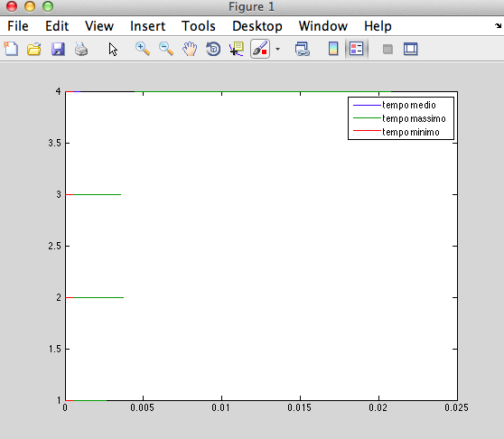Click x-axis tick label 0.015
This screenshot has width=504, height=439.
pos(299,407)
